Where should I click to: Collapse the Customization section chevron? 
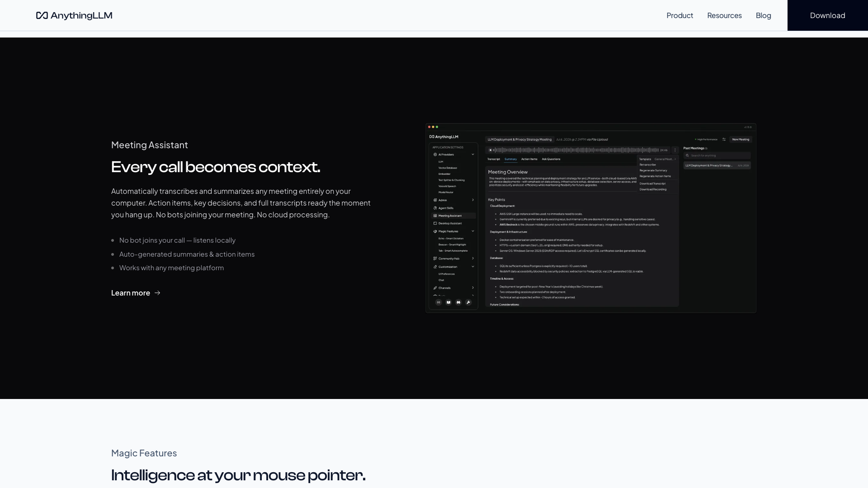(x=473, y=267)
